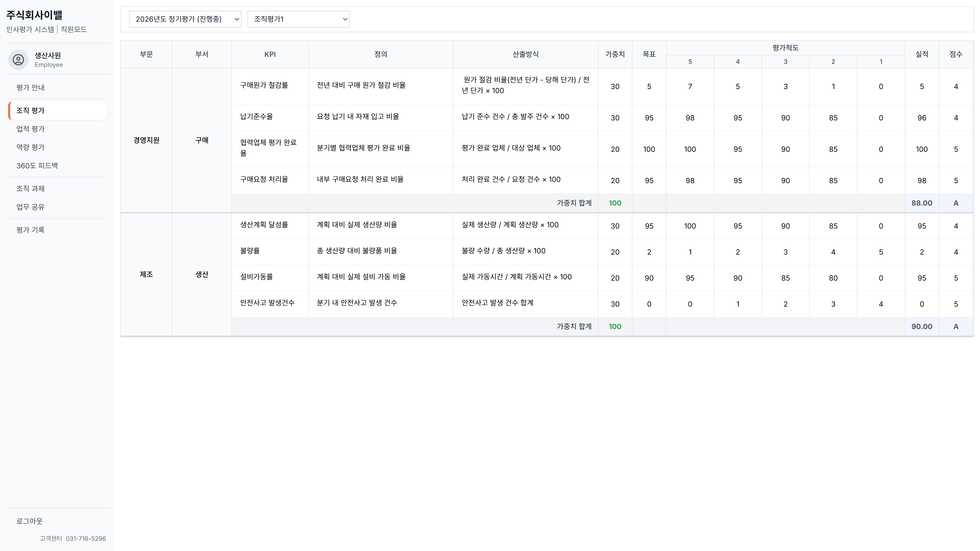Click the 업무 공유 sidebar link

[30, 207]
